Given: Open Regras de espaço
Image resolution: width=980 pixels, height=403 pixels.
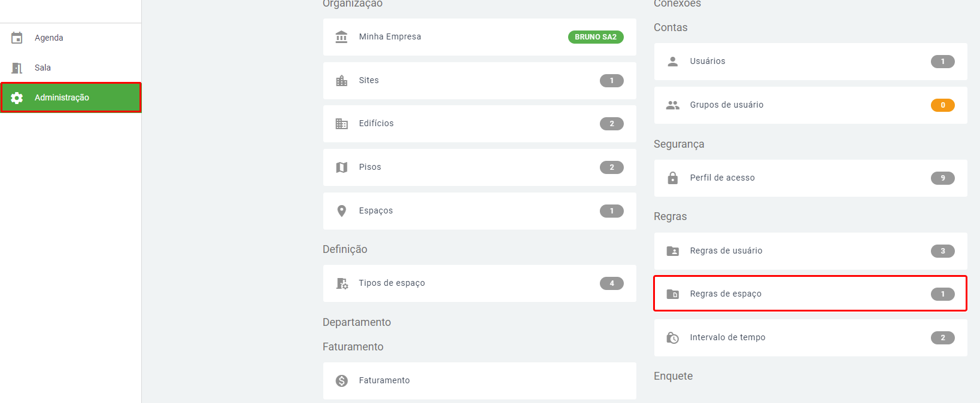Looking at the screenshot, I should click(x=809, y=294).
